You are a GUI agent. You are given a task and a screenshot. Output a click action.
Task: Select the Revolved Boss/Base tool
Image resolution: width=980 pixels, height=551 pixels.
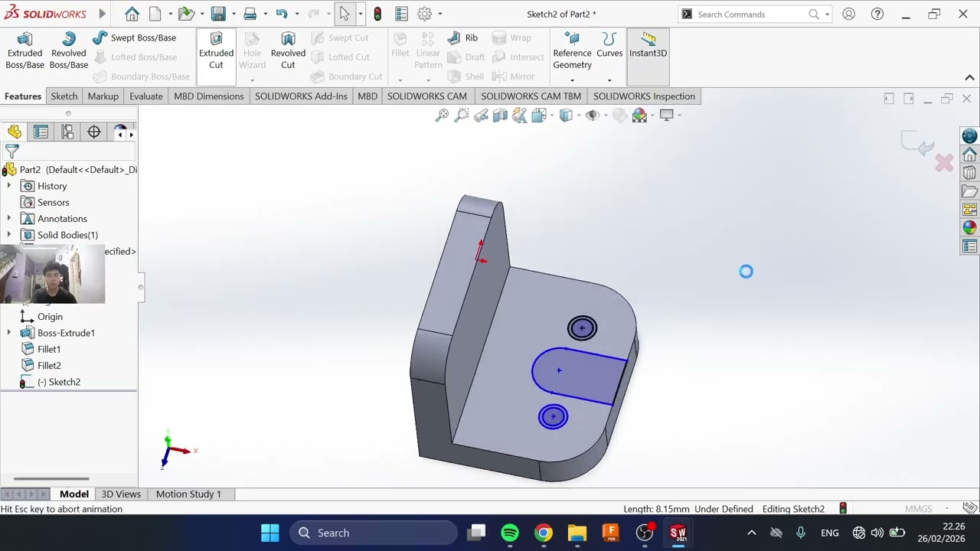[68, 51]
